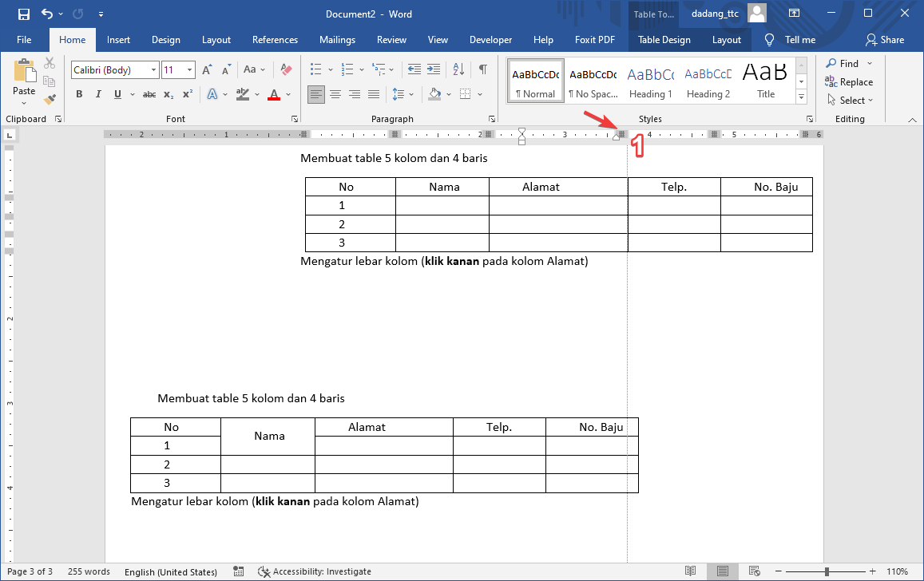The height and width of the screenshot is (581, 924).
Task: Switch to the Table Design tab
Action: coord(664,40)
